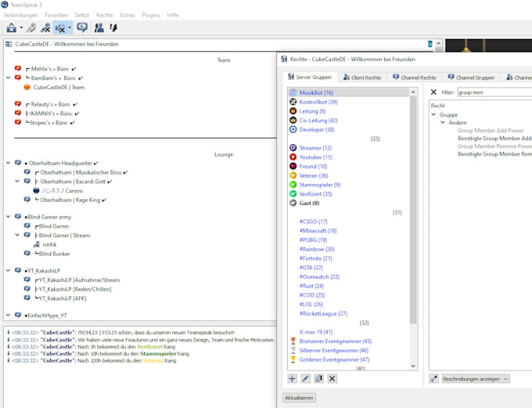Open the connect to server toolbar icon

pos(12,28)
